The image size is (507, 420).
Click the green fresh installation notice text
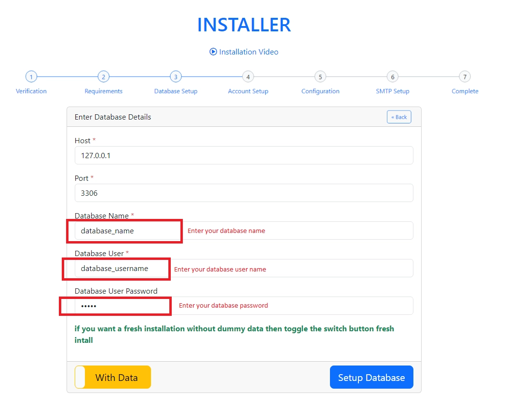click(x=234, y=334)
